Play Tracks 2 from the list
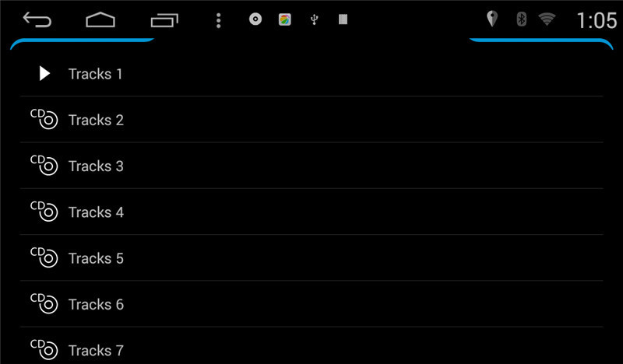This screenshot has width=623, height=364. (311, 120)
